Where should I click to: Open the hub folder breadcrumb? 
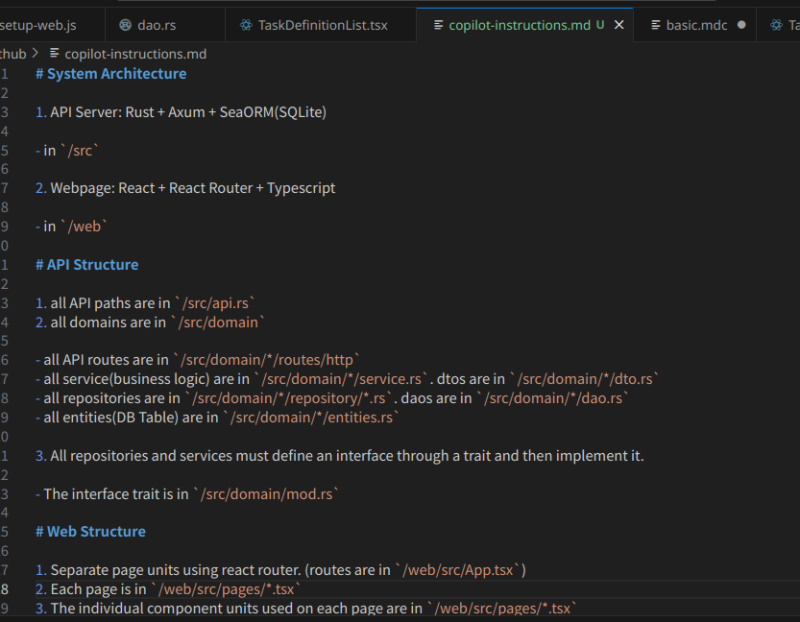pos(13,53)
